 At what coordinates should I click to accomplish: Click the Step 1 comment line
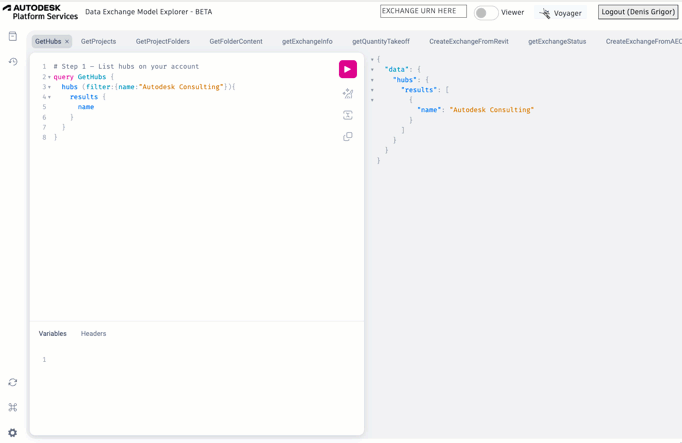coord(126,67)
